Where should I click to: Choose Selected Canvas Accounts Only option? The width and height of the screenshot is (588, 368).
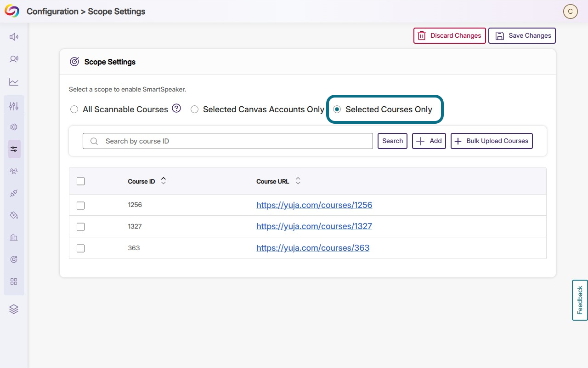click(194, 109)
